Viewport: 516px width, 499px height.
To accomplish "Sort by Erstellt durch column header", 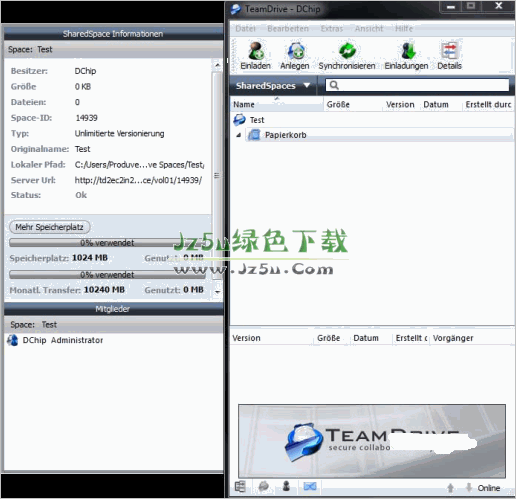I will tap(488, 104).
